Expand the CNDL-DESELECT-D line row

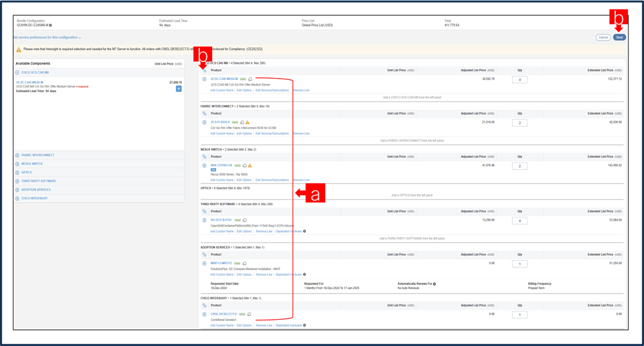tap(204, 315)
